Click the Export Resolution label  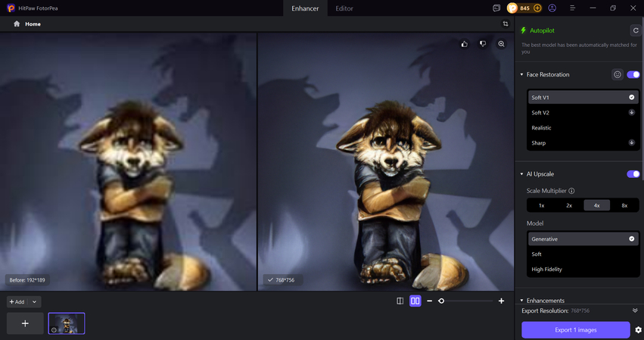click(545, 310)
